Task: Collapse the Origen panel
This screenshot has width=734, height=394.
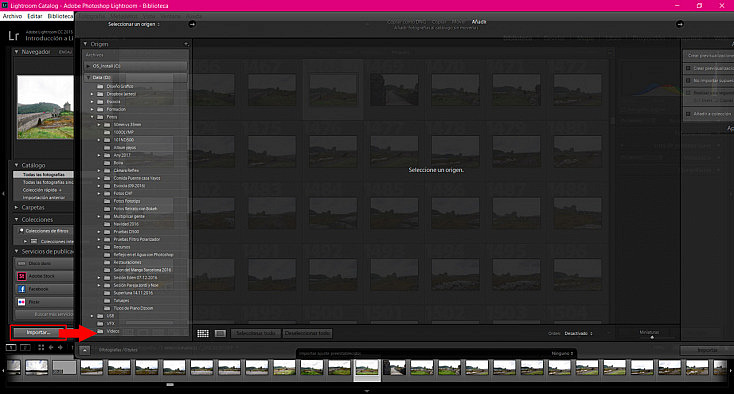Action: (x=86, y=44)
